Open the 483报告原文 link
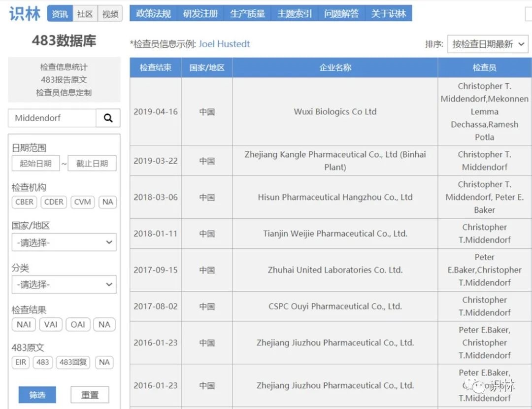Screen dimensions: 532x409 [x=64, y=80]
